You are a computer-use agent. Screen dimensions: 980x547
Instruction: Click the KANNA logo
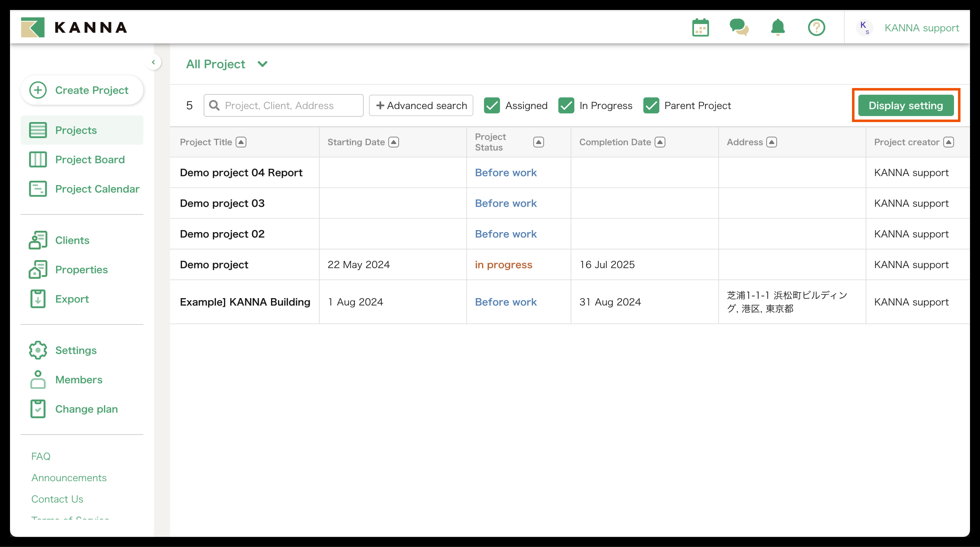[x=74, y=28]
